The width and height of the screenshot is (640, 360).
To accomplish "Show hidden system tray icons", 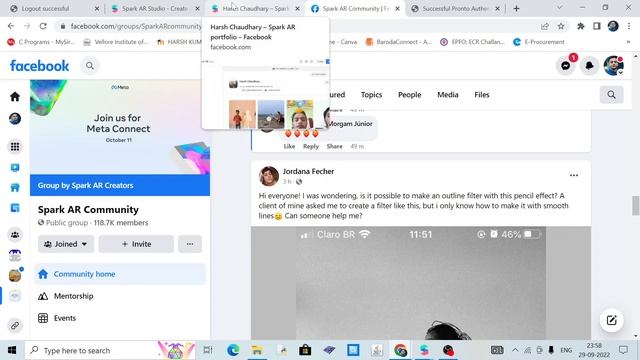I will 515,350.
